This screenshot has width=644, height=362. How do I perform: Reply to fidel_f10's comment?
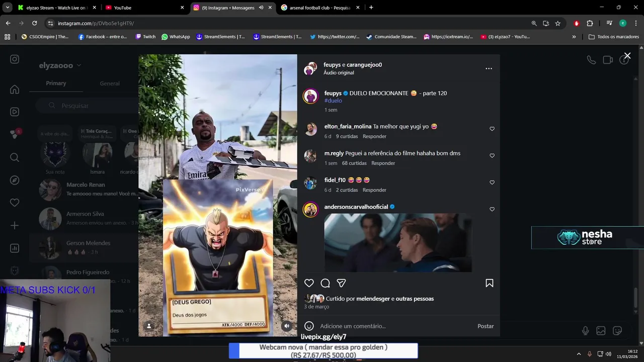[x=374, y=190]
